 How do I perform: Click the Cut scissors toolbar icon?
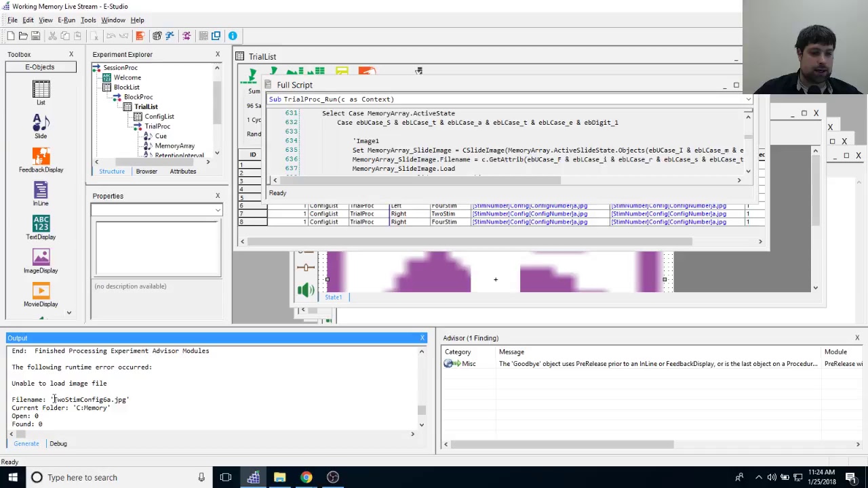pyautogui.click(x=53, y=36)
